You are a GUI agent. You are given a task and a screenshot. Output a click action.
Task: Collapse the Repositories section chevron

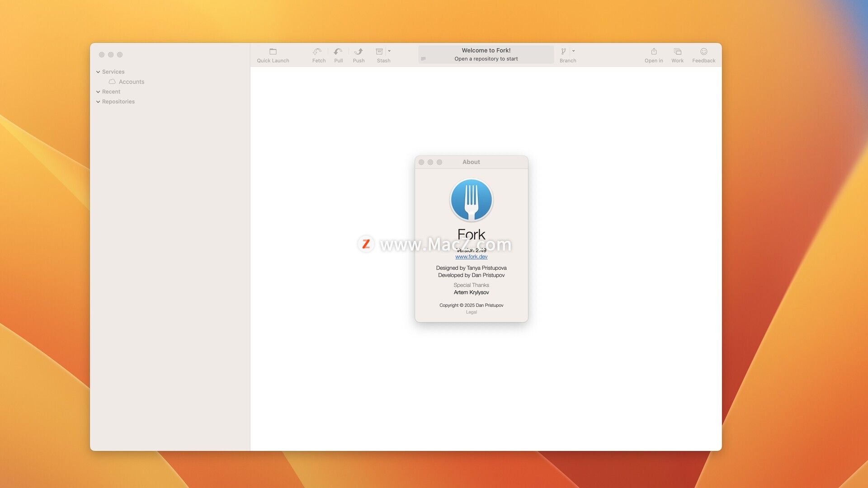(x=98, y=102)
